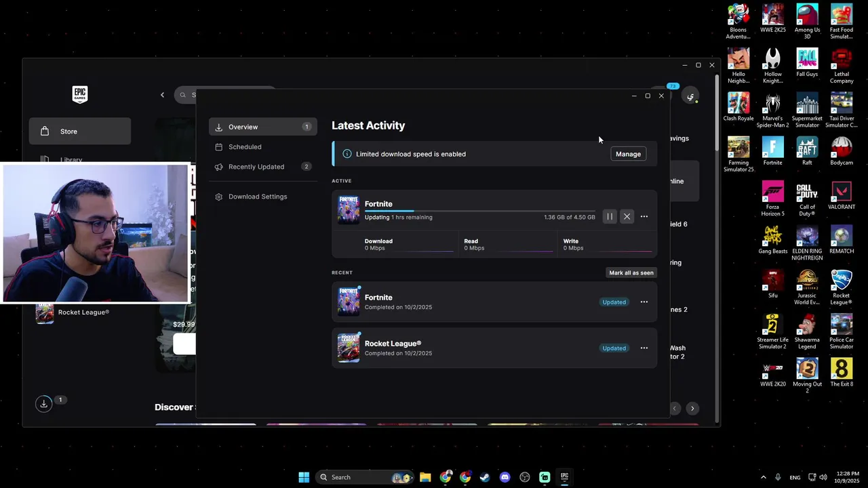Open VALORANT desktop shortcut
The image size is (868, 488).
coord(842,195)
